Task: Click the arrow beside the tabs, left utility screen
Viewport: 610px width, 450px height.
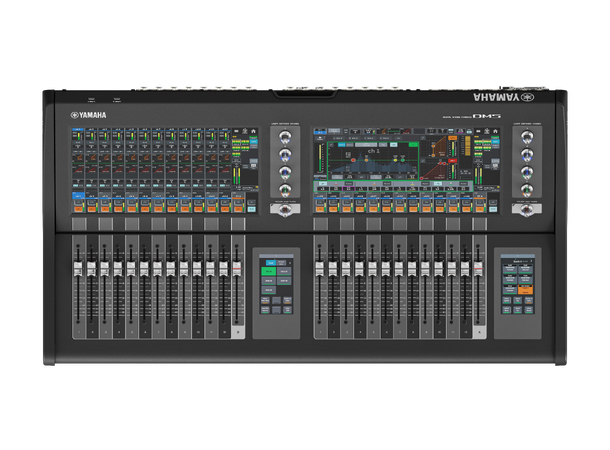Action: 290,263
